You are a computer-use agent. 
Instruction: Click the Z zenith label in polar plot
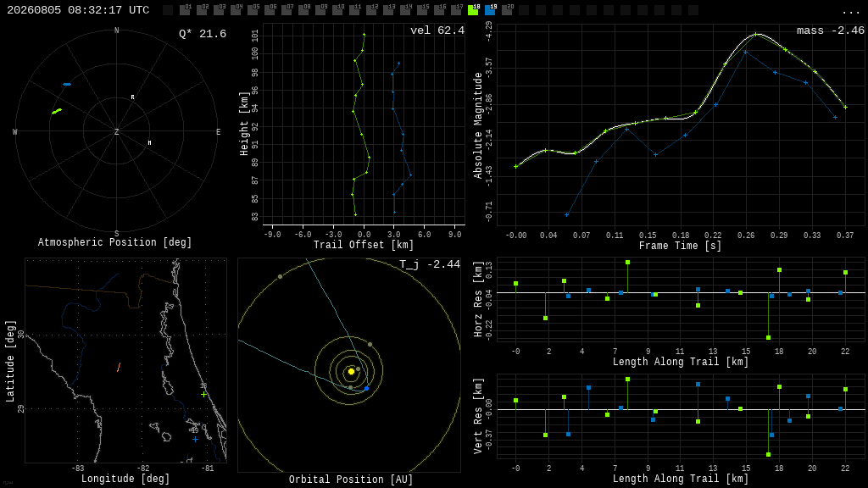pos(116,131)
